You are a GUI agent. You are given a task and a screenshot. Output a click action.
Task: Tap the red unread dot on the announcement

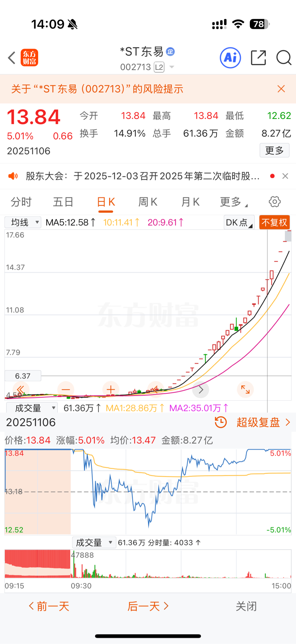[x=272, y=176]
